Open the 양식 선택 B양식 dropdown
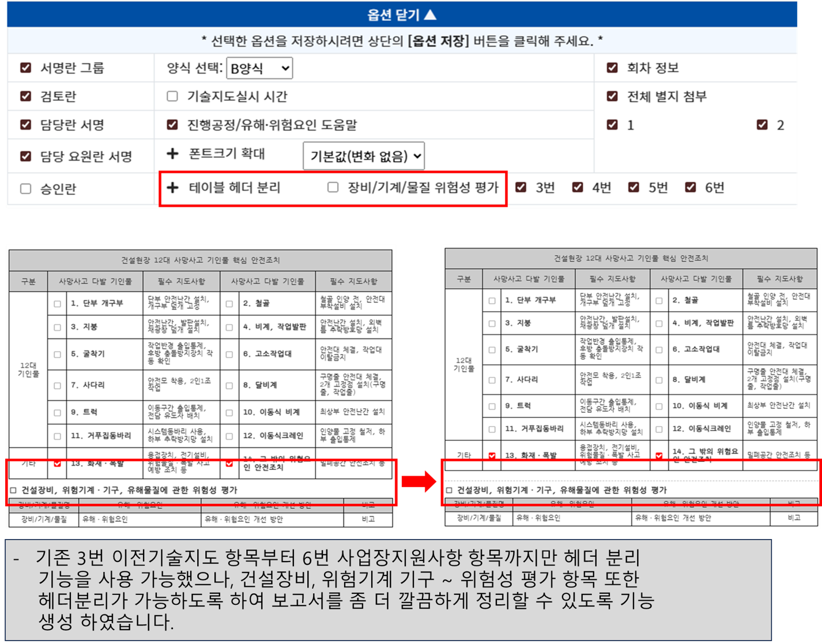Image resolution: width=822 pixels, height=644 pixels. 259,68
